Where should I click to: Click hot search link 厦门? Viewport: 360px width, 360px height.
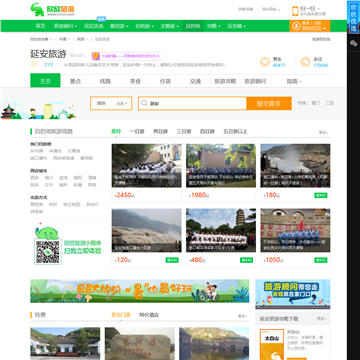click(x=316, y=103)
